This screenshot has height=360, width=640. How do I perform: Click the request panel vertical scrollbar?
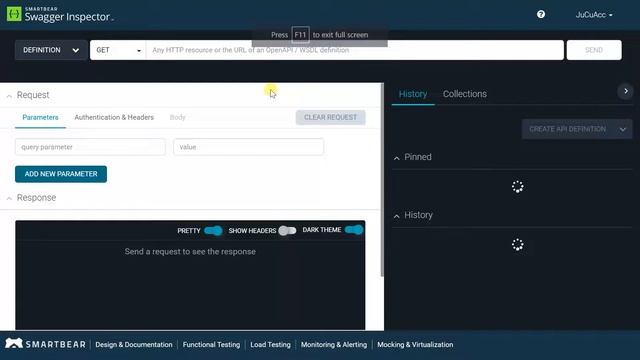point(382,180)
